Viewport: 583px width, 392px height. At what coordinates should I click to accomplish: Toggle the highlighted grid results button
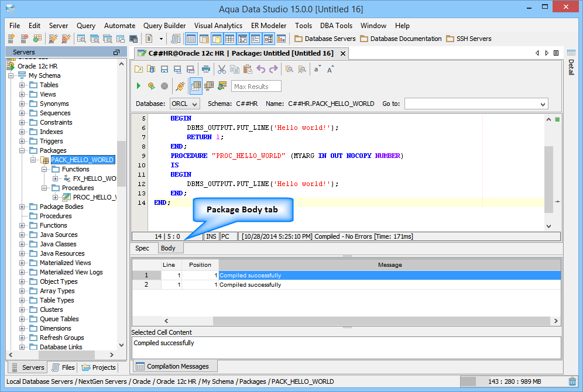coord(196,86)
